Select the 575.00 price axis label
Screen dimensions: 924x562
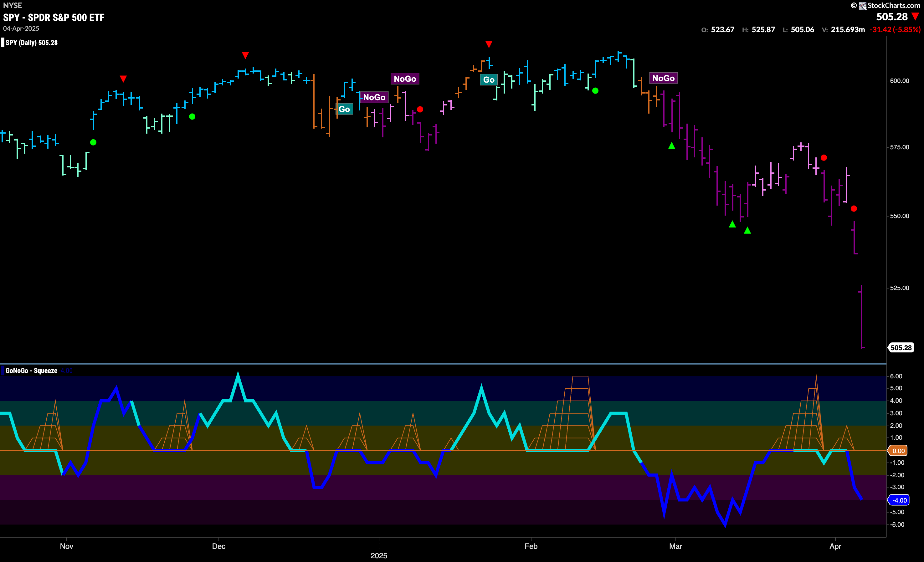[899, 147]
